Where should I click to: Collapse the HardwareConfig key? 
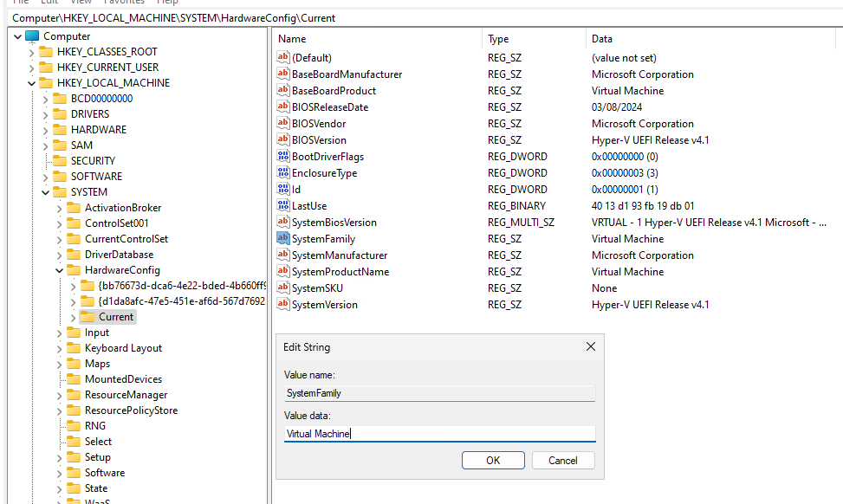[60, 270]
